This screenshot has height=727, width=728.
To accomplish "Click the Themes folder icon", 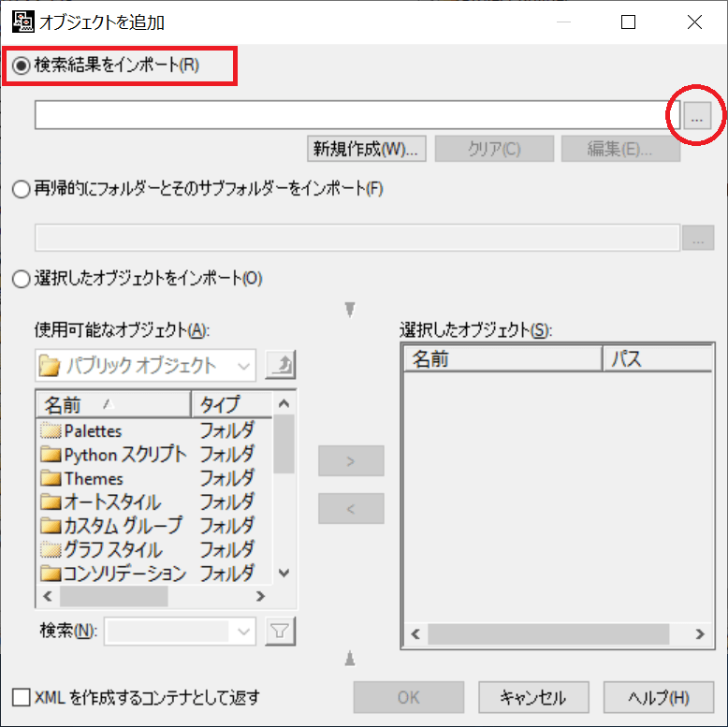I will point(51,479).
